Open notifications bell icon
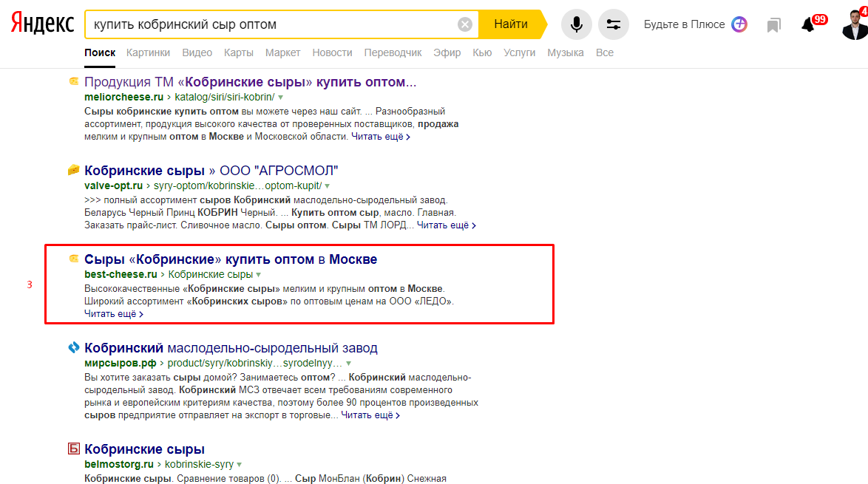This screenshot has height=484, width=868. (809, 25)
